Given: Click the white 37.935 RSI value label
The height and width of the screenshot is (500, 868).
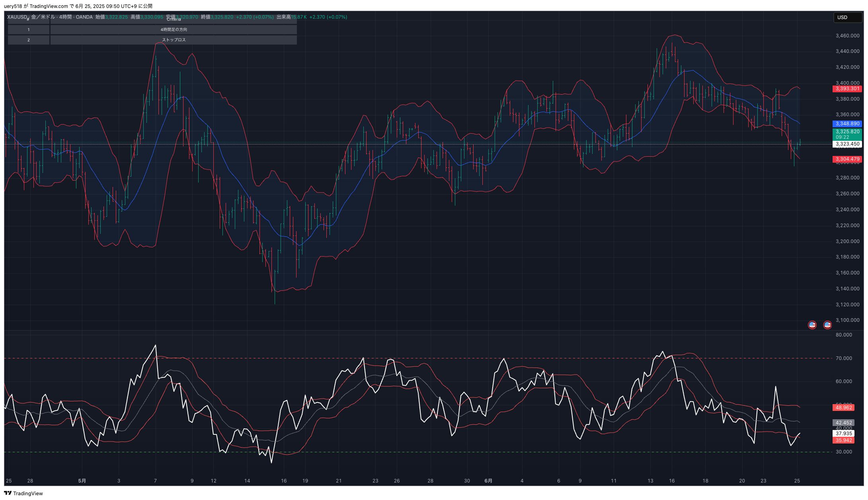Looking at the screenshot, I should click(x=843, y=434).
